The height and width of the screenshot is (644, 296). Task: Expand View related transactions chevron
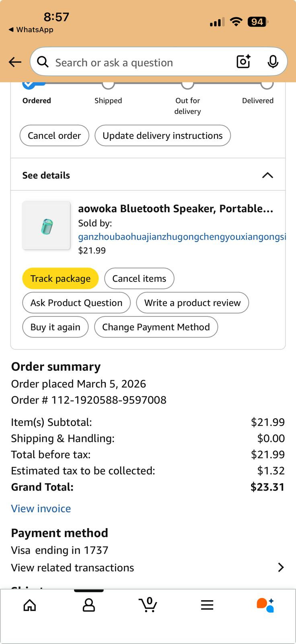click(281, 568)
